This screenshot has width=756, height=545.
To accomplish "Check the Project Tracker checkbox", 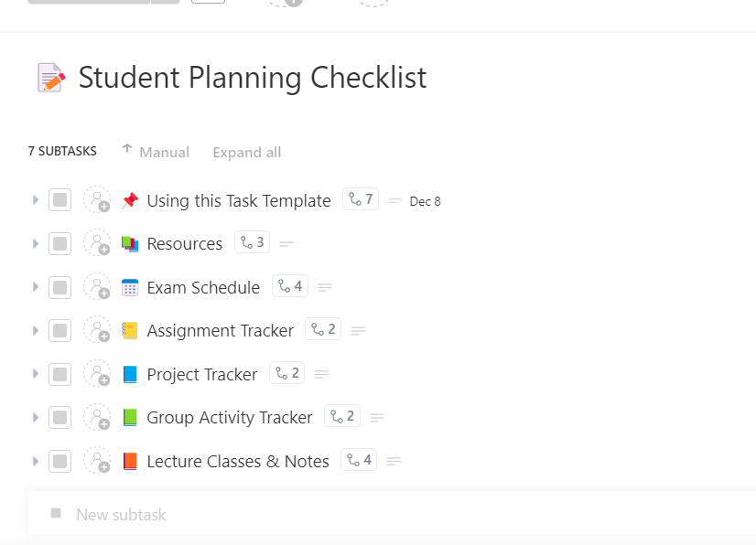I will 59,374.
